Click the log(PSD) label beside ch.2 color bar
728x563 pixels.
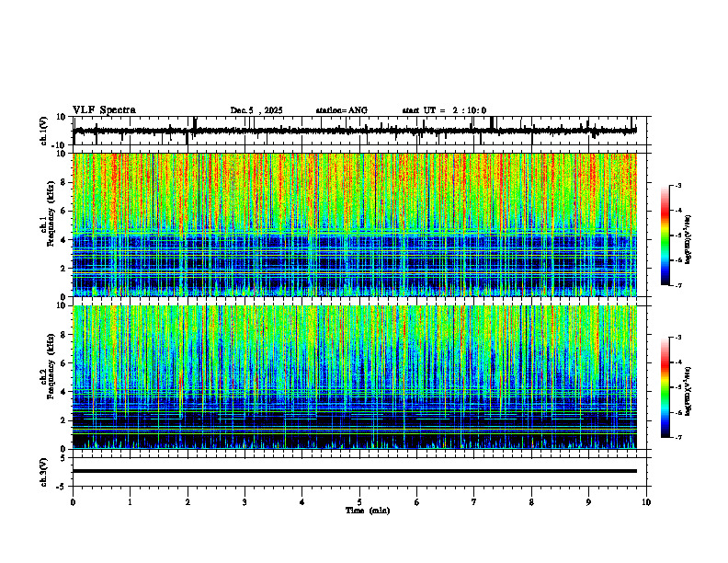click(688, 391)
